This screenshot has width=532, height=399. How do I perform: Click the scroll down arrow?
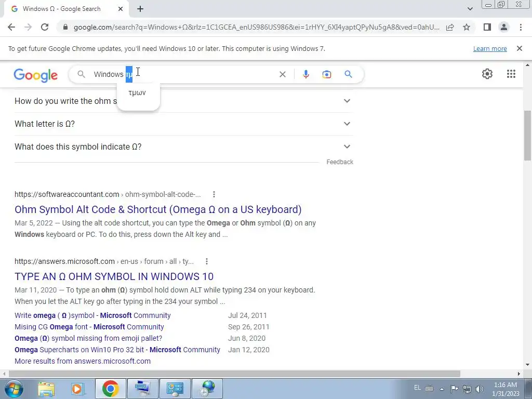click(x=527, y=365)
